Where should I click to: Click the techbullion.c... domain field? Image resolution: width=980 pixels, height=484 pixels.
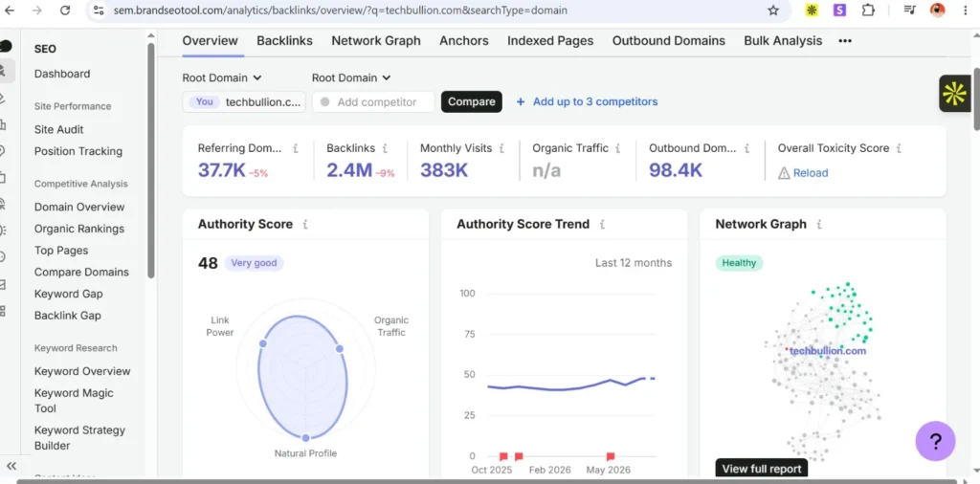pyautogui.click(x=244, y=101)
